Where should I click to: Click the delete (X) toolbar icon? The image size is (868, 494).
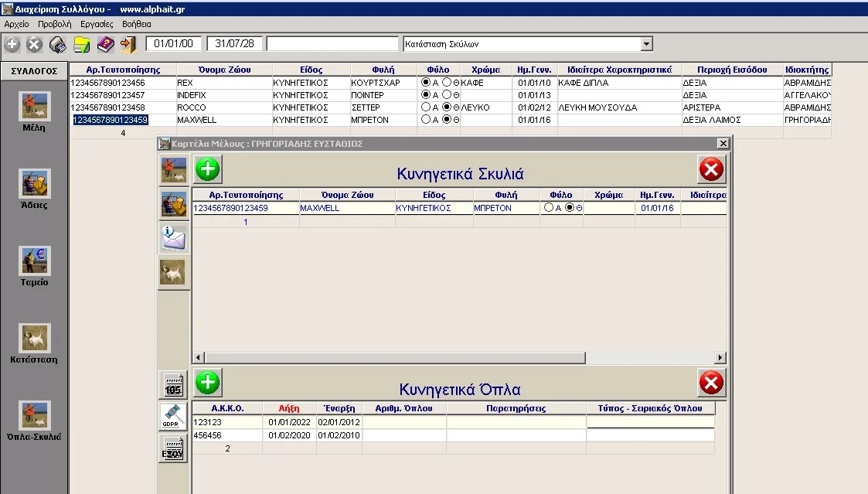pyautogui.click(x=34, y=44)
